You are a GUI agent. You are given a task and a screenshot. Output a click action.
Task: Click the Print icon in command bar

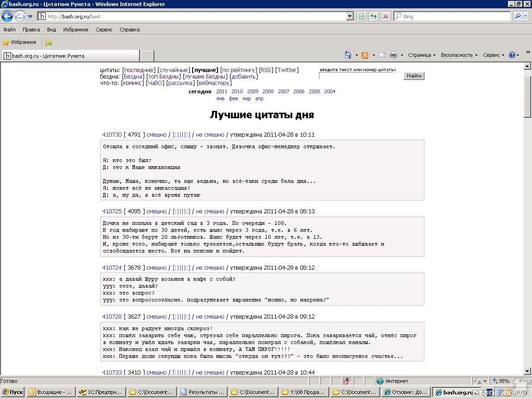[393, 55]
